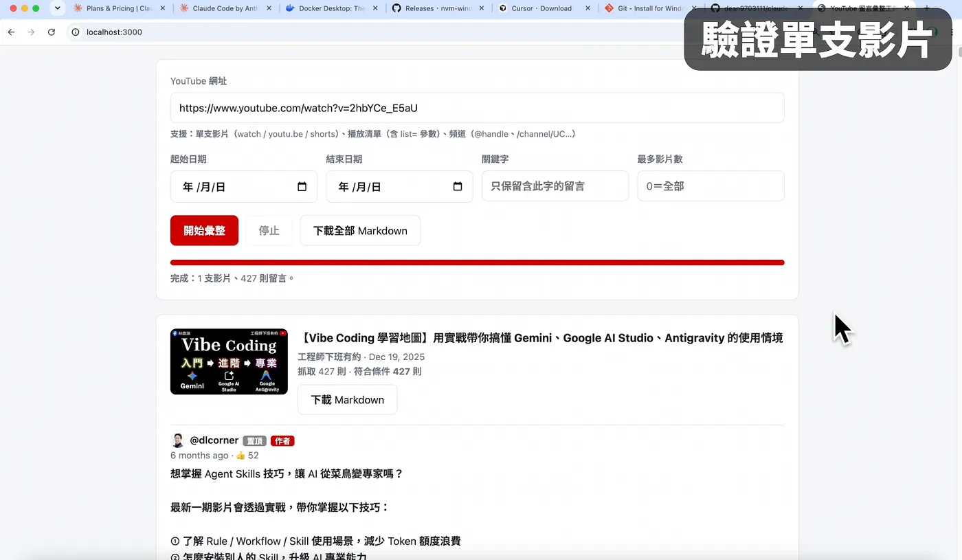Close the Cursor Download tab
This screenshot has height=560, width=962.
[x=588, y=8]
